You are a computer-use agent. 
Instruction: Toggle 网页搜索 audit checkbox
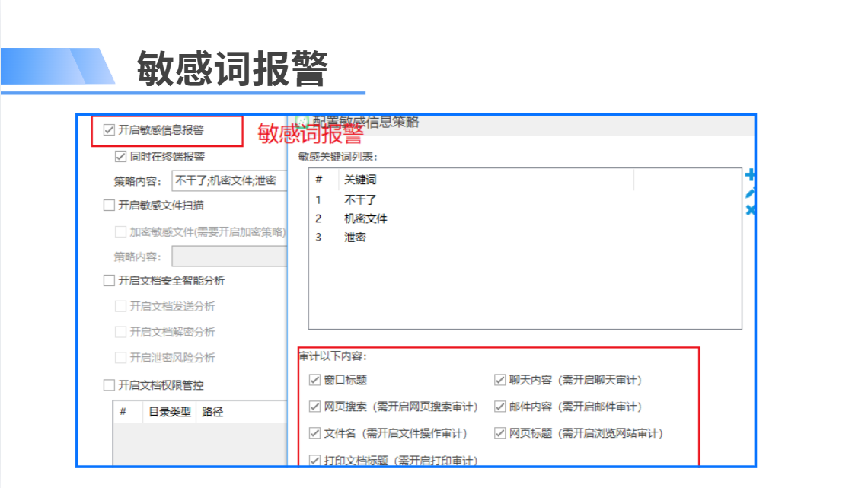tap(315, 407)
